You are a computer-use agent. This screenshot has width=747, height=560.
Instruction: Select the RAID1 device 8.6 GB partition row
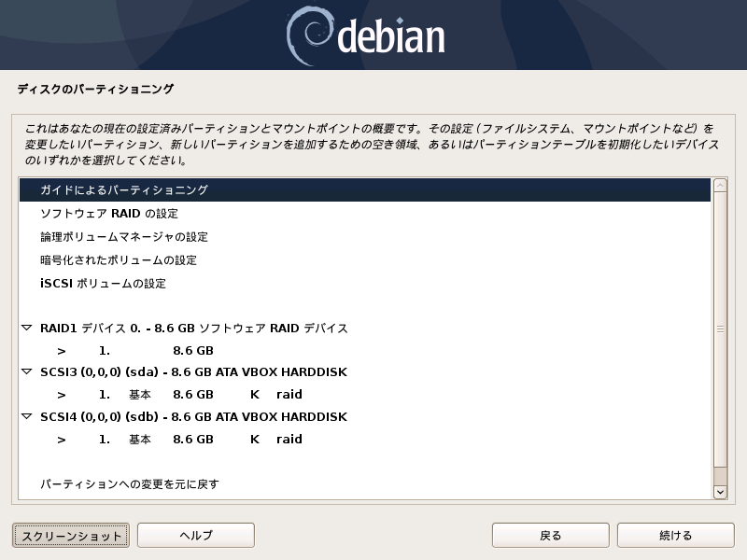click(365, 351)
